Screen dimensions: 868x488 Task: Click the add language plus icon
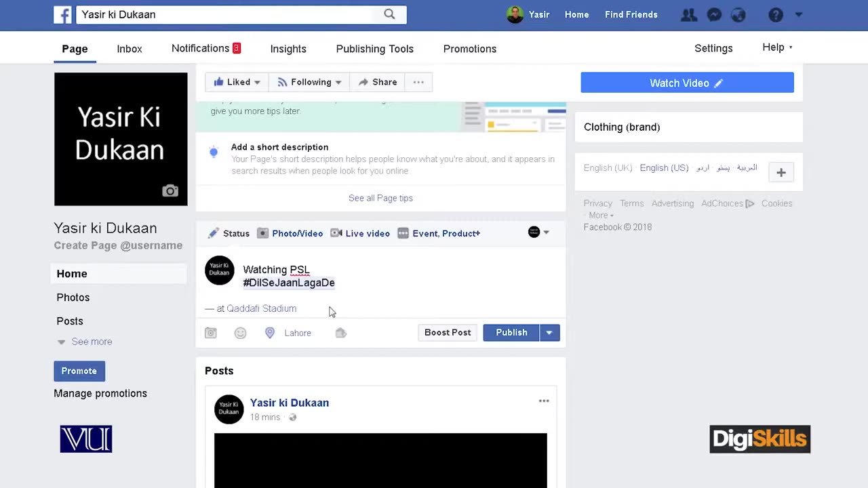(781, 172)
